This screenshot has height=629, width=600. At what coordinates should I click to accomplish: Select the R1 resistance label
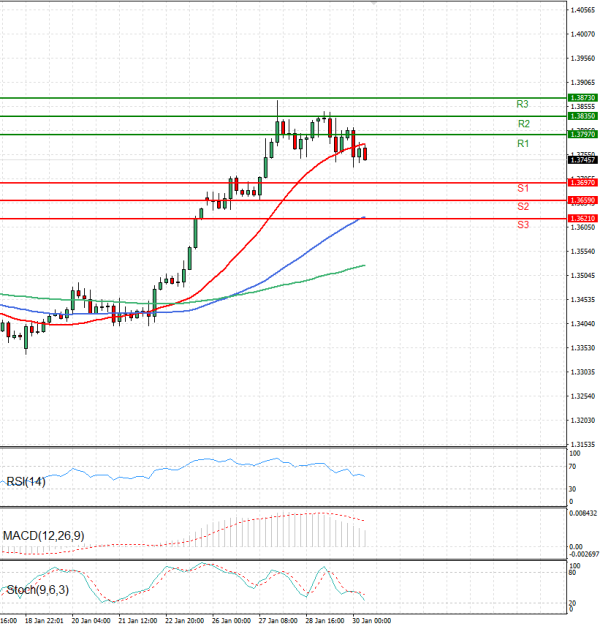tap(522, 144)
